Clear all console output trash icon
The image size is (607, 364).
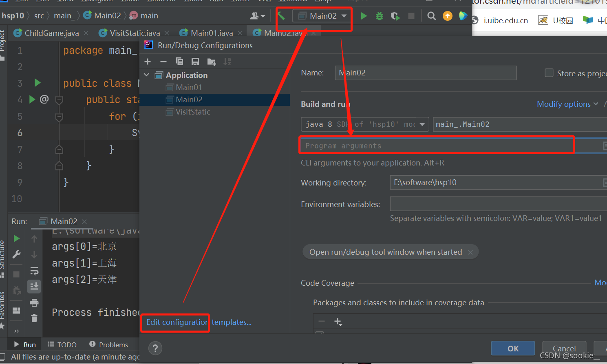point(34,318)
